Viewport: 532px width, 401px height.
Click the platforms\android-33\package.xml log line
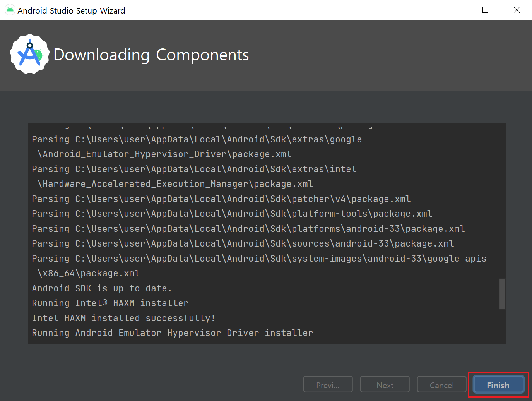pos(248,229)
